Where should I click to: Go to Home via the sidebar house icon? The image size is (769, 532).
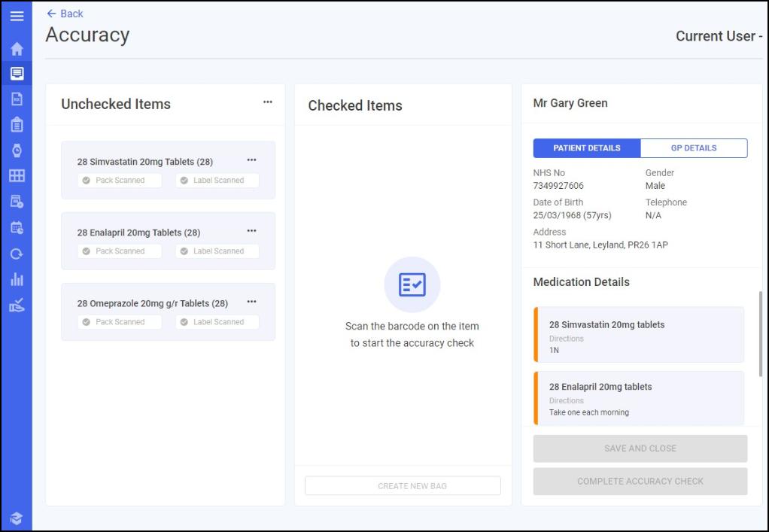coord(17,49)
